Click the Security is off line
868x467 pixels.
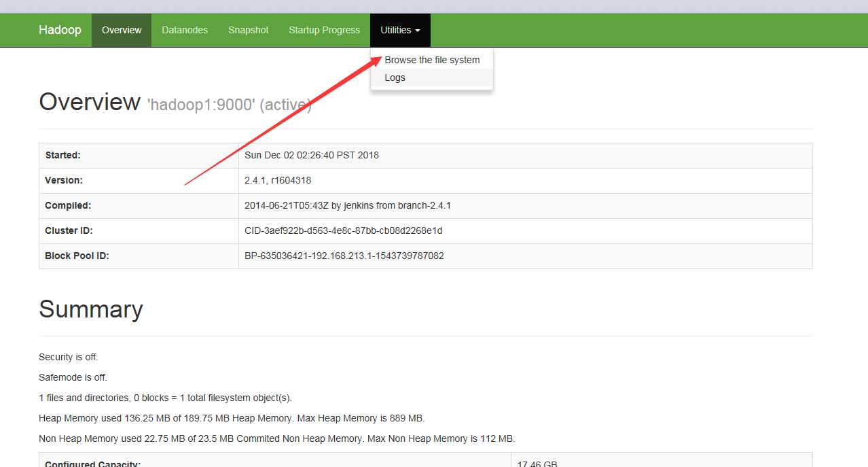pyautogui.click(x=69, y=357)
